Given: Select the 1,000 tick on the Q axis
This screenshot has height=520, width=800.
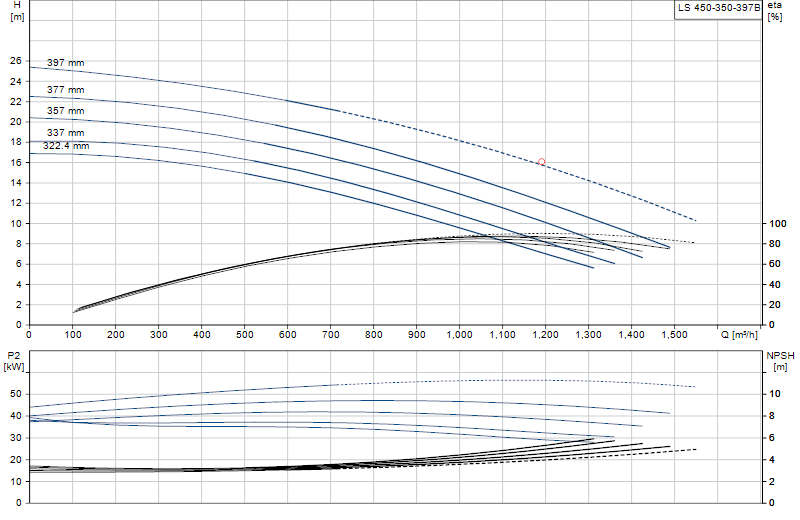Looking at the screenshot, I should pos(460,335).
